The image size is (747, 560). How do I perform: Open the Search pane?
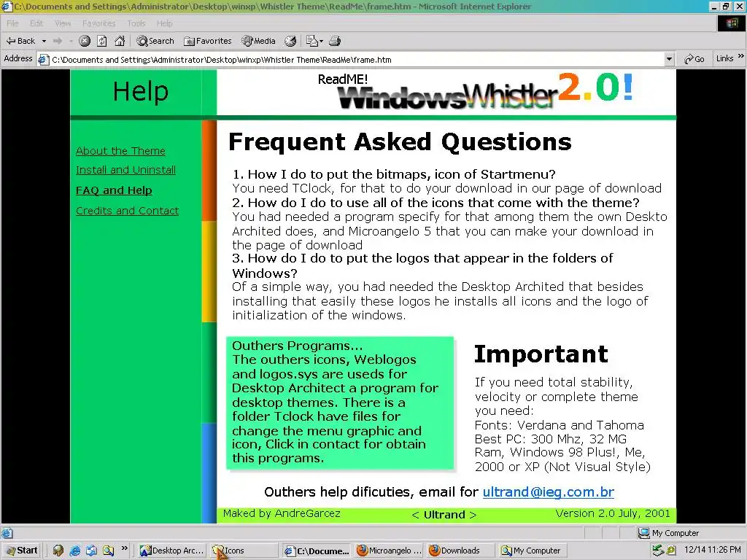[x=155, y=41]
